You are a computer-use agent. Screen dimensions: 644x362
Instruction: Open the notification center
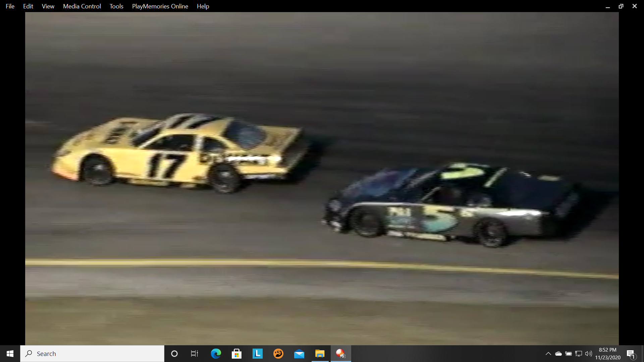[x=630, y=353]
